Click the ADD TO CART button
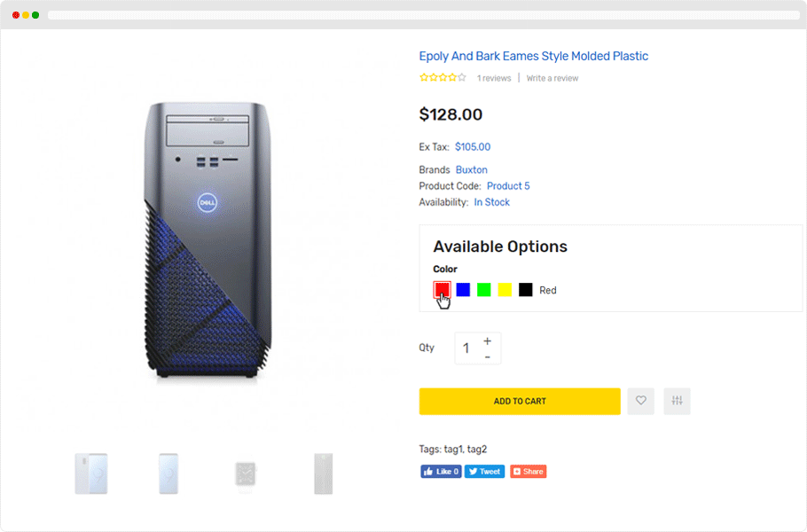 pos(520,402)
